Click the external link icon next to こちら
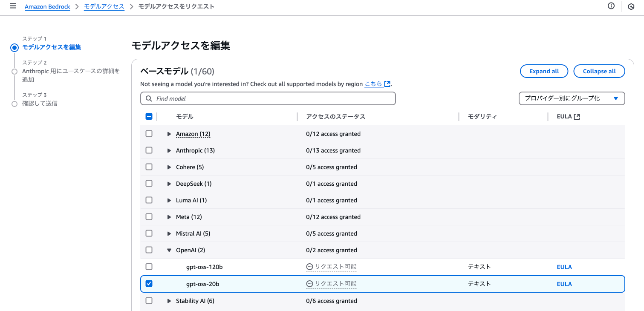Screen dimensions: 644x311 point(387,84)
